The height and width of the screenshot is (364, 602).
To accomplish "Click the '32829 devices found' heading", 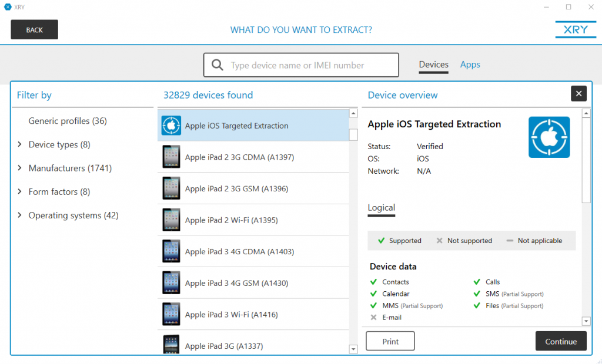I will coord(208,95).
